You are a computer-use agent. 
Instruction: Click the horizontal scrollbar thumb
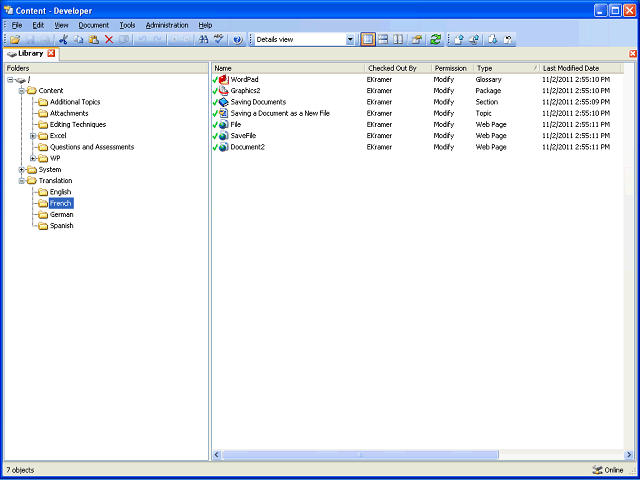pos(360,455)
